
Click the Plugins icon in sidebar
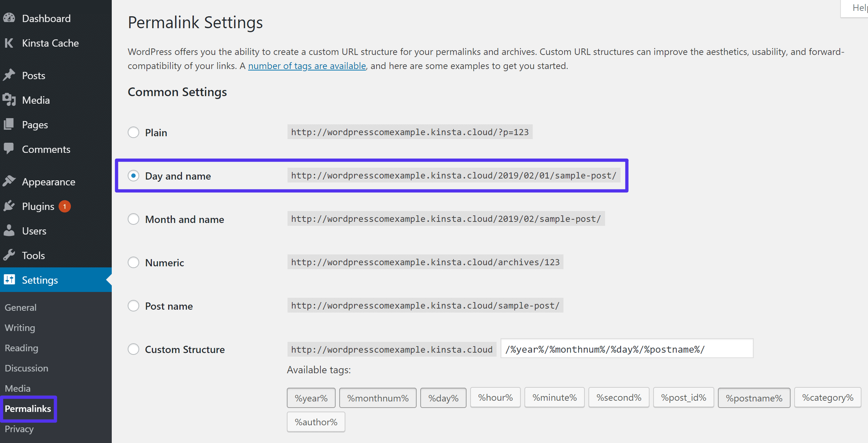(10, 206)
